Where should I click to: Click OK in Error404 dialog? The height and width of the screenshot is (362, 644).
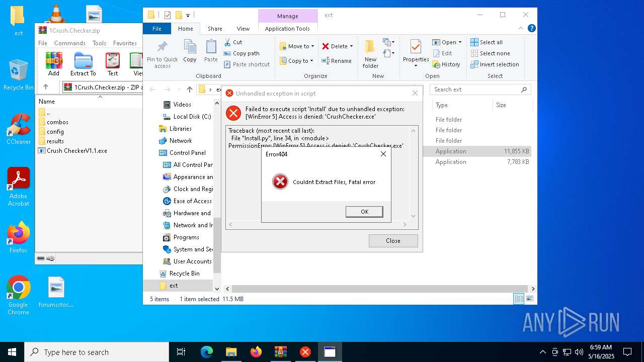point(364,212)
